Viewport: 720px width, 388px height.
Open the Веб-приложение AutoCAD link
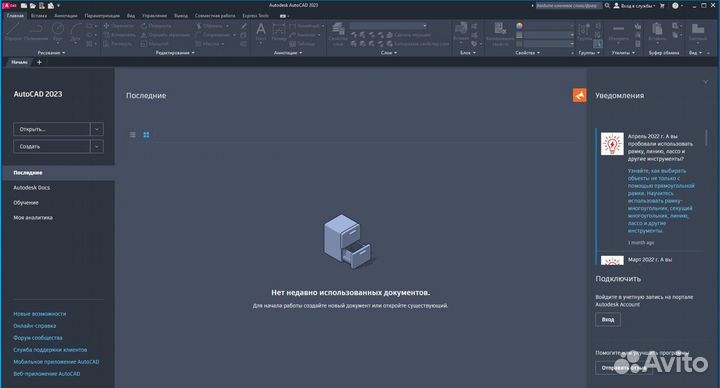(x=47, y=374)
